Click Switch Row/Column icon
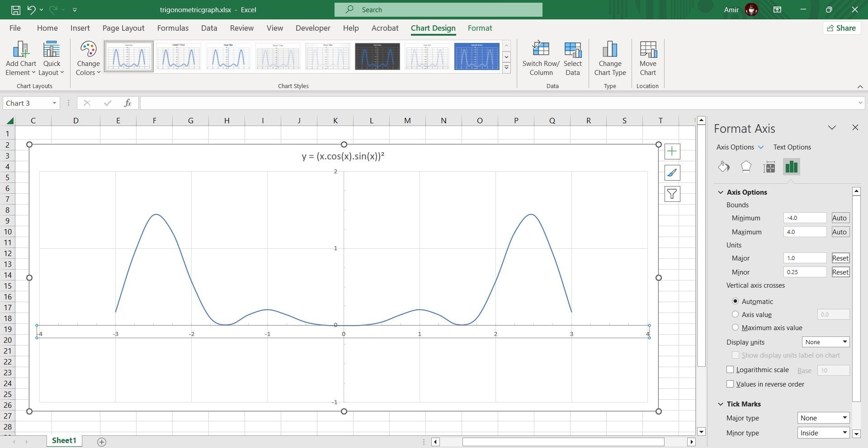Screen dimensions: 868x448 541,49
